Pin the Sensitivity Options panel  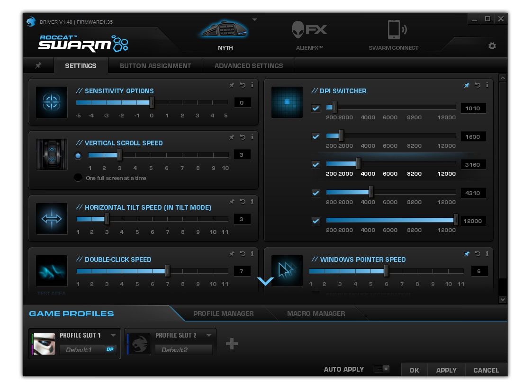232,85
